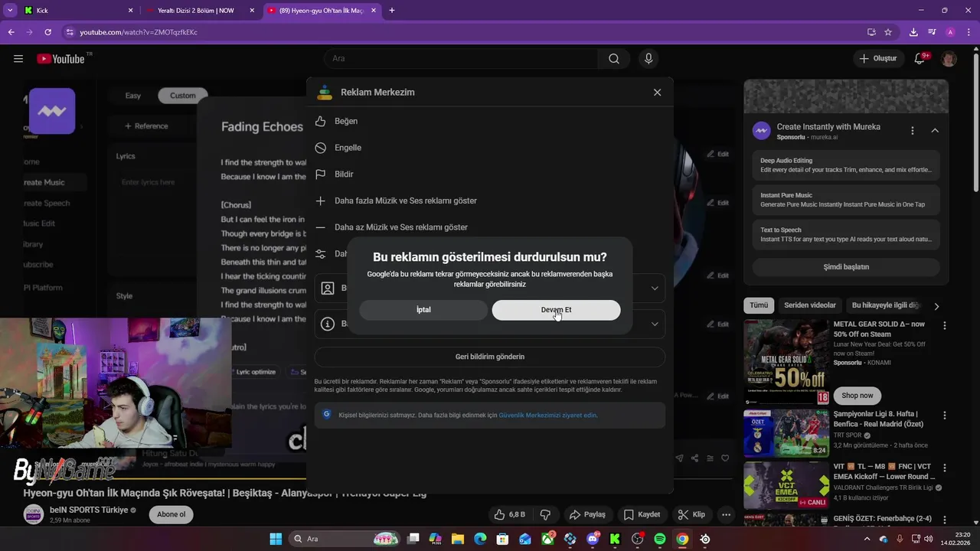Screen dimensions: 980x551
Task: Open options for Metal Gear Solid ad
Action: pyautogui.click(x=944, y=325)
